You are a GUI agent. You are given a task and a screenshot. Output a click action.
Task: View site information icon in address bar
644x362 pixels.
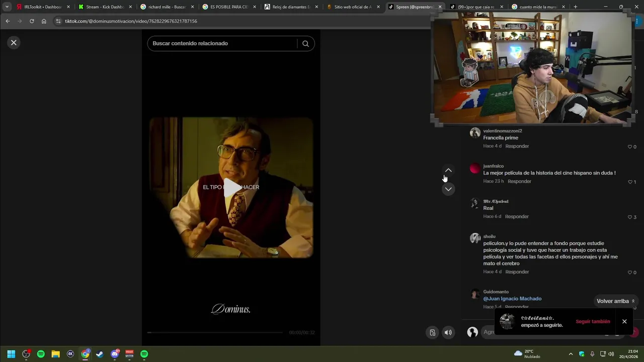58,21
